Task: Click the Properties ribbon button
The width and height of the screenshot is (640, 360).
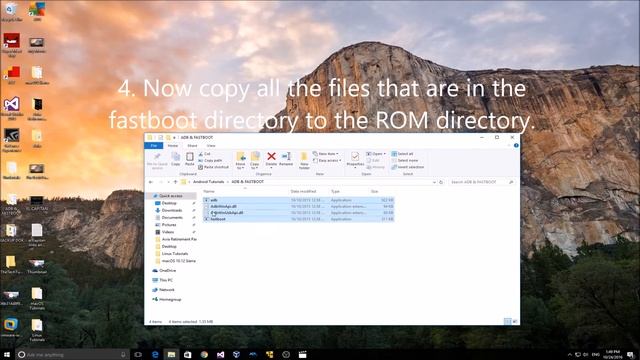Action: pos(355,159)
